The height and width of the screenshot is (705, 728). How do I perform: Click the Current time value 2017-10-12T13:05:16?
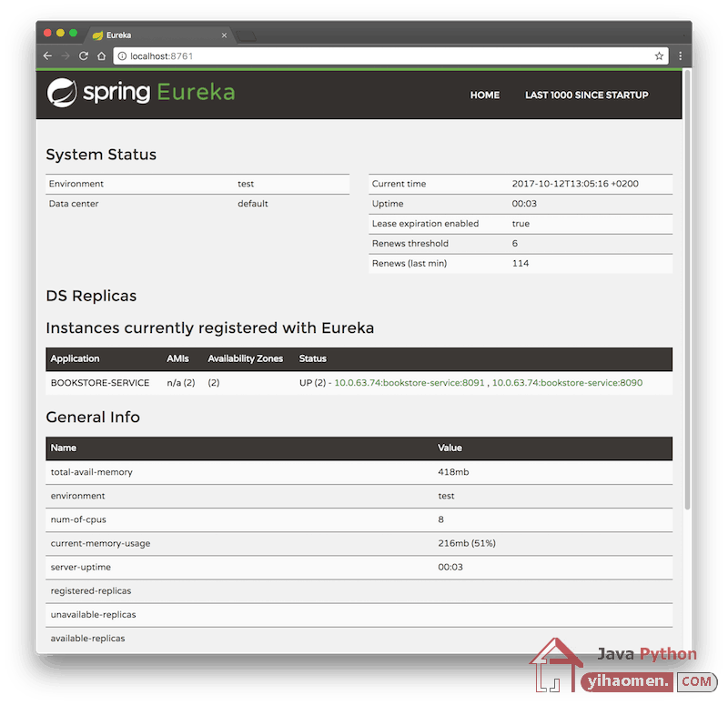575,184
